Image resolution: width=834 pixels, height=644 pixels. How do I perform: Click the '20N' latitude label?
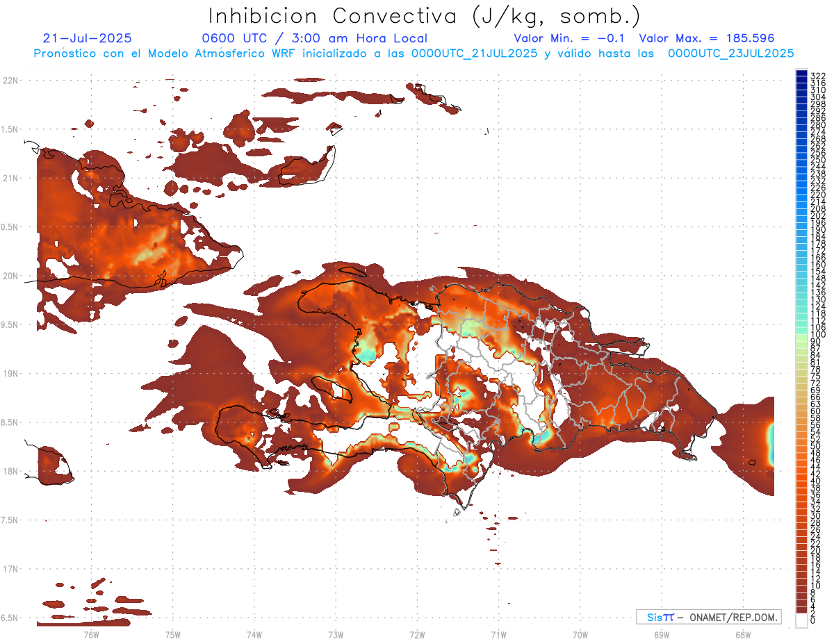coord(12,276)
